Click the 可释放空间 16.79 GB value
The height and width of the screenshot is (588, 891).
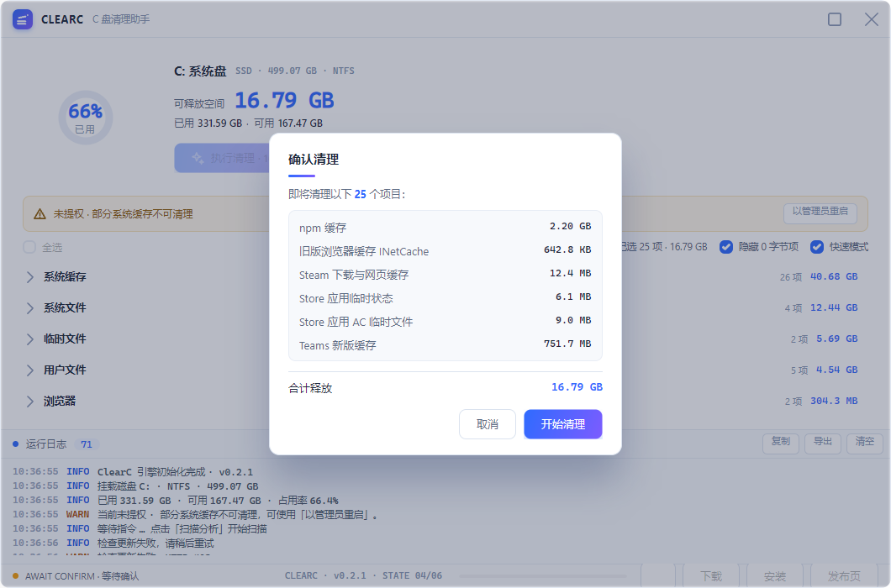point(284,101)
